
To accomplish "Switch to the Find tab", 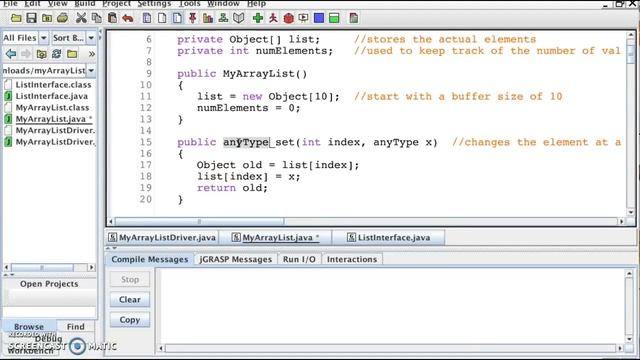I will click(76, 327).
